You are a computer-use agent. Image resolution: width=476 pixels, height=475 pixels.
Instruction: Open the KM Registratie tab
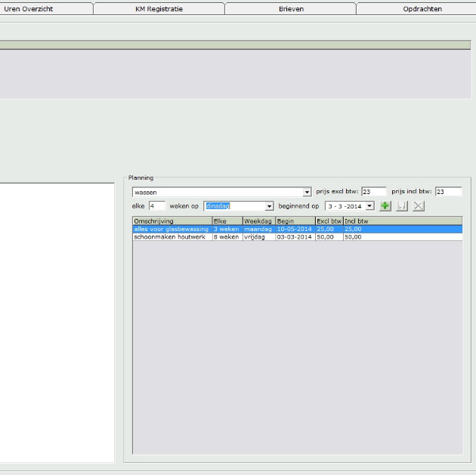coord(159,9)
